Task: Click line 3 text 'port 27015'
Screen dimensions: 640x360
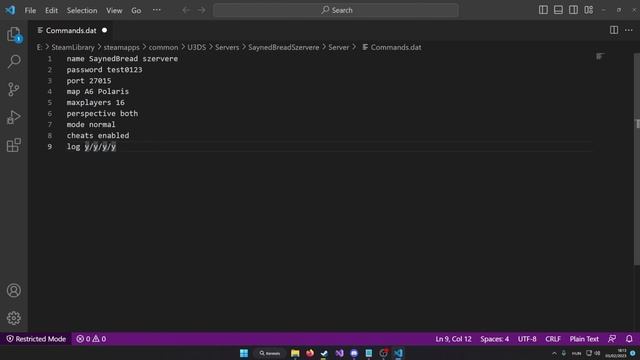Action: coord(89,81)
